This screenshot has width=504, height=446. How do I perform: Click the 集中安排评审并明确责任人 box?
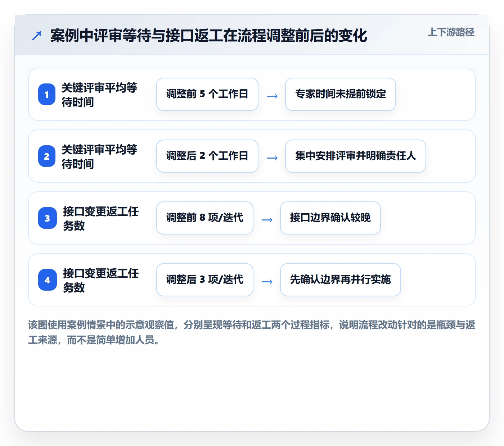[x=356, y=156]
